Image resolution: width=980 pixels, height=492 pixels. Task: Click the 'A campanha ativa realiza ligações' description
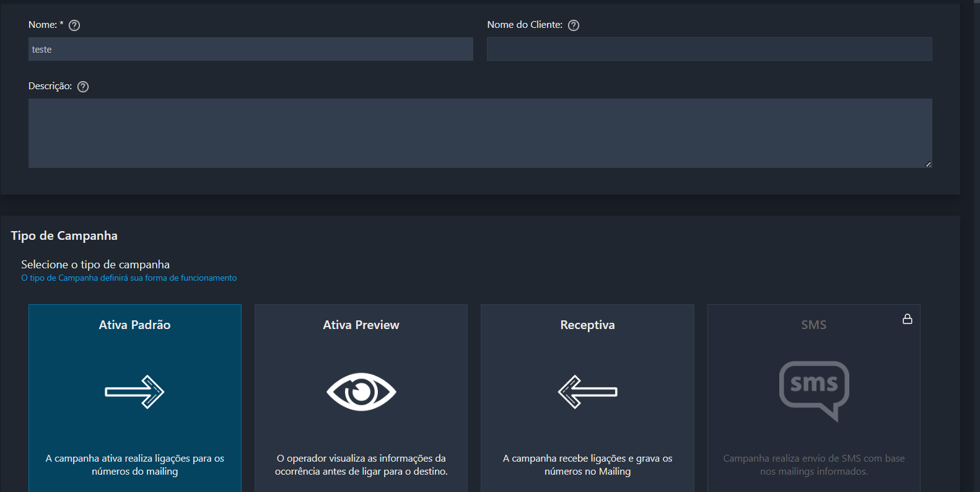134,465
